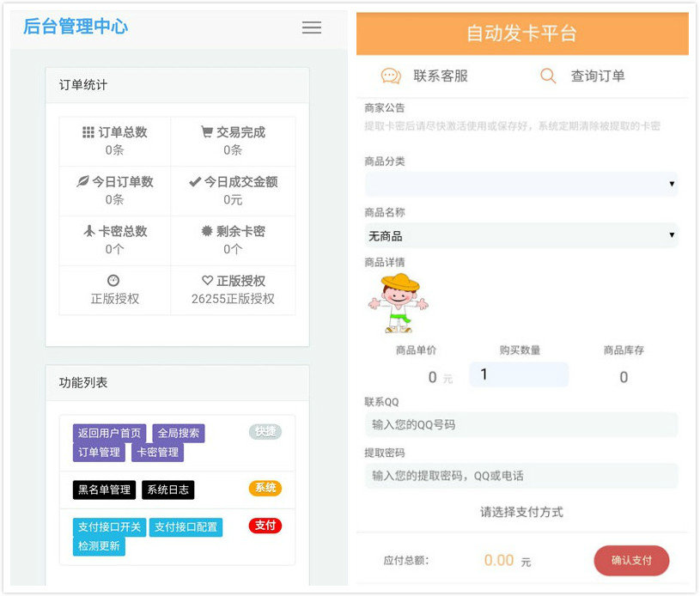Screen dimensions: 700x596
Task: Open 全局搜索 function
Action: [x=179, y=433]
